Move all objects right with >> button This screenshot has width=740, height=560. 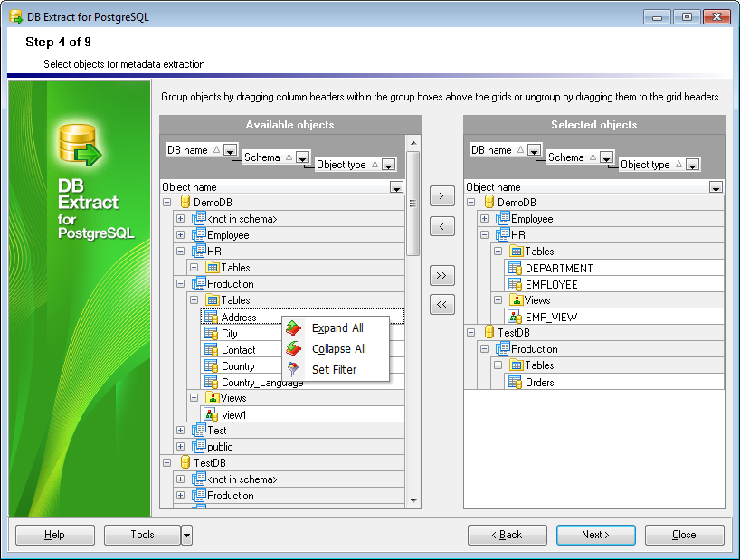click(x=441, y=276)
